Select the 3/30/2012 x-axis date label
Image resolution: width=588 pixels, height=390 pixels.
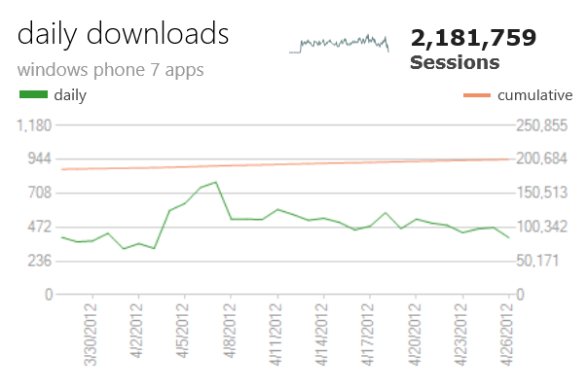pyautogui.click(x=91, y=335)
